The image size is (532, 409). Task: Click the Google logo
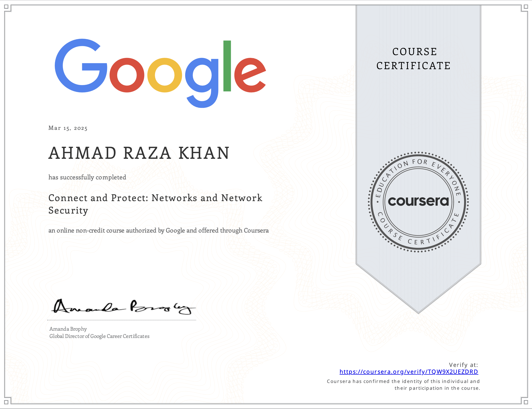click(160, 73)
